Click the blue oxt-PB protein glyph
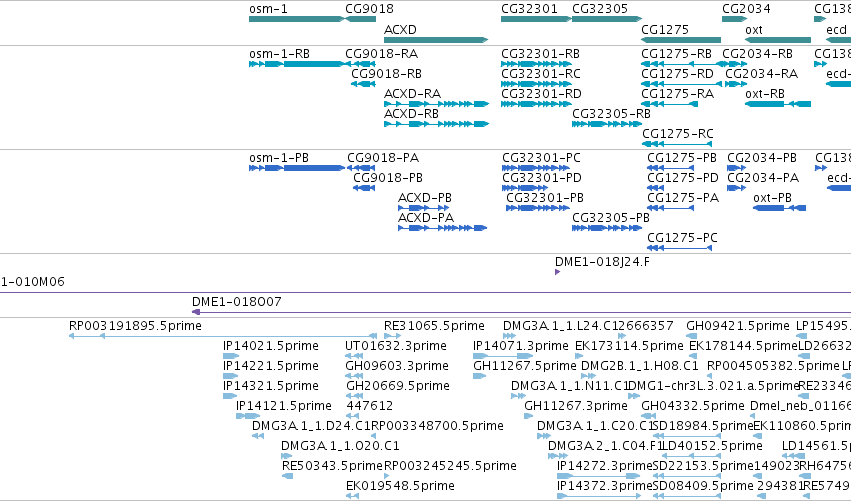The height and width of the screenshot is (501, 851). (x=779, y=208)
